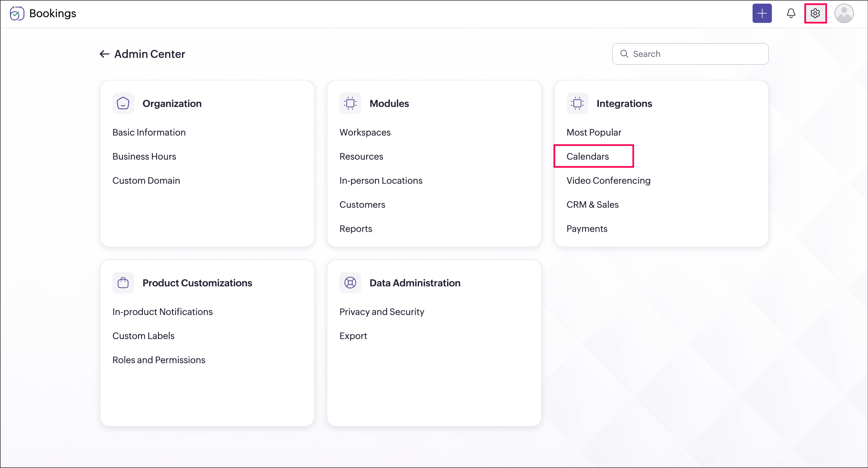Image resolution: width=868 pixels, height=468 pixels.
Task: Open Basic Information settings
Action: point(149,132)
